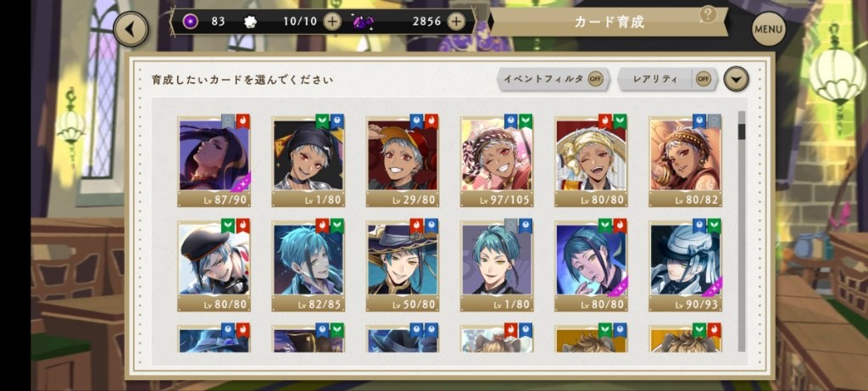This screenshot has height=391, width=868.
Task: Click the purple gem currency icon
Action: coord(363,22)
